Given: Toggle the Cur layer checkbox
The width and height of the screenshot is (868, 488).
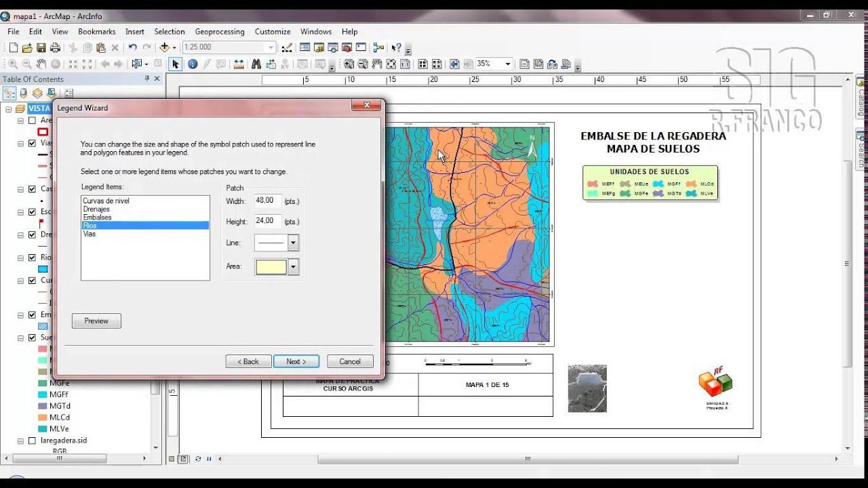Looking at the screenshot, I should click(32, 280).
